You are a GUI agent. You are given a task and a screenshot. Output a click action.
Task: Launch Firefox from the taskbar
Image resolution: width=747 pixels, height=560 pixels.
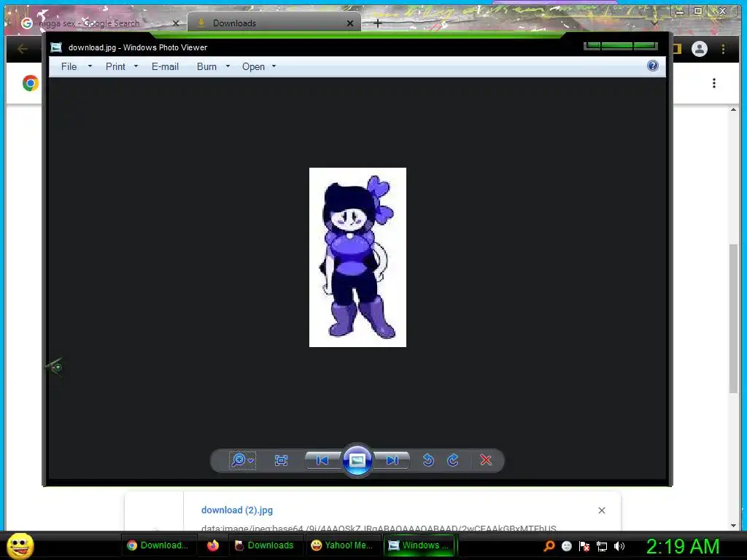pyautogui.click(x=212, y=545)
